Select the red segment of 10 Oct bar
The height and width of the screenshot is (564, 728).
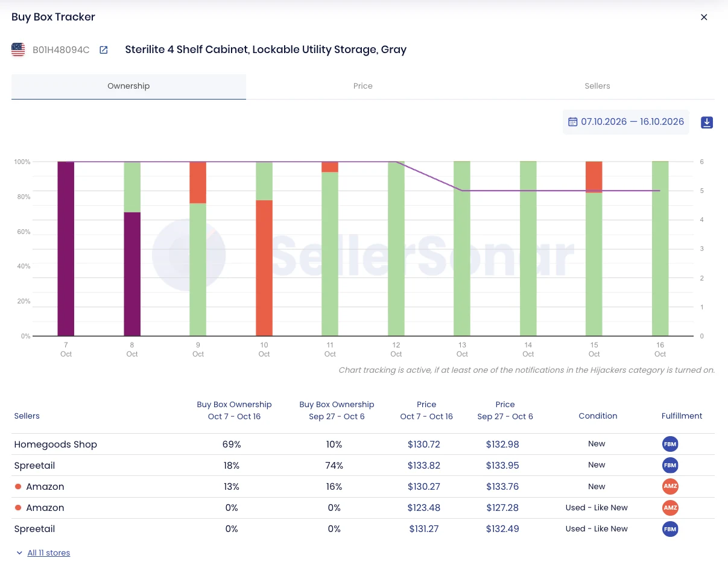pyautogui.click(x=264, y=268)
